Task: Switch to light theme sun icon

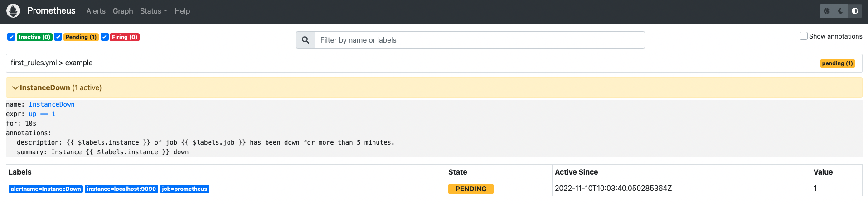Action: point(827,11)
